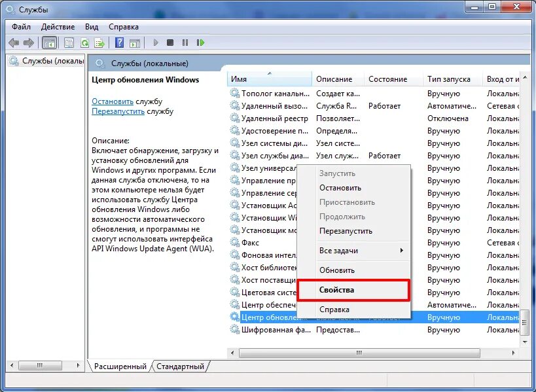Click the Forward arrow toolbar icon

coord(29,43)
